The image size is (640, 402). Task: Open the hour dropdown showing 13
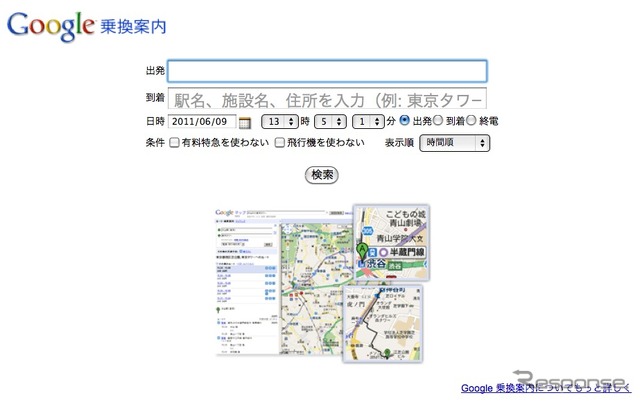pyautogui.click(x=280, y=121)
